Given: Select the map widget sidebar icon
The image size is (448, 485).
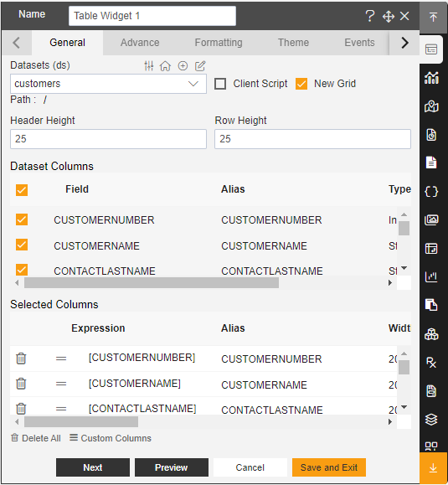Looking at the screenshot, I should [x=431, y=106].
